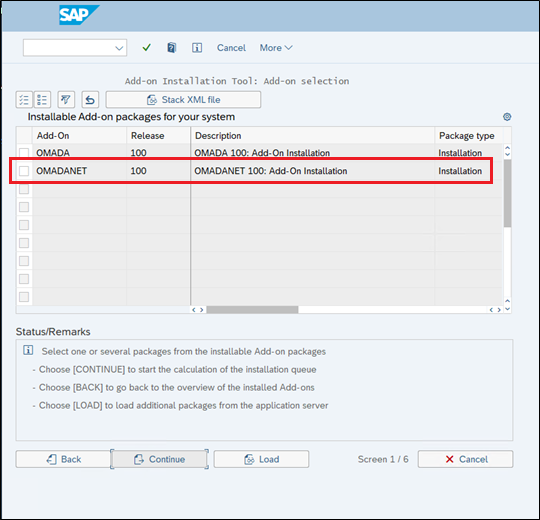The width and height of the screenshot is (540, 520).
Task: Tick the OMADANET add-on checkbox
Action: [24, 171]
